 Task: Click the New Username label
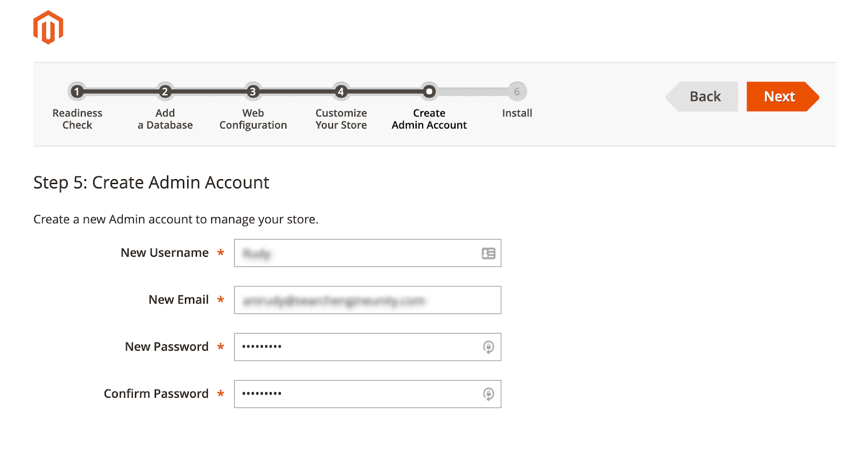click(164, 253)
